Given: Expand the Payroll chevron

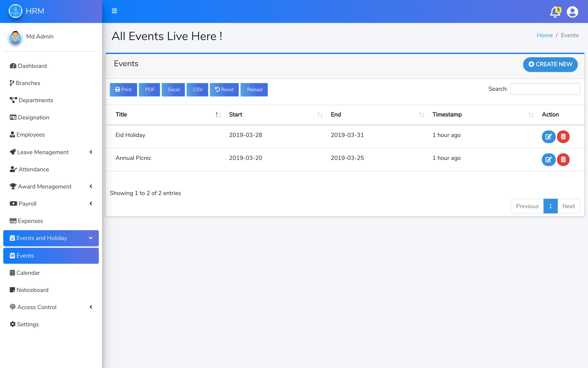Looking at the screenshot, I should click(x=91, y=203).
